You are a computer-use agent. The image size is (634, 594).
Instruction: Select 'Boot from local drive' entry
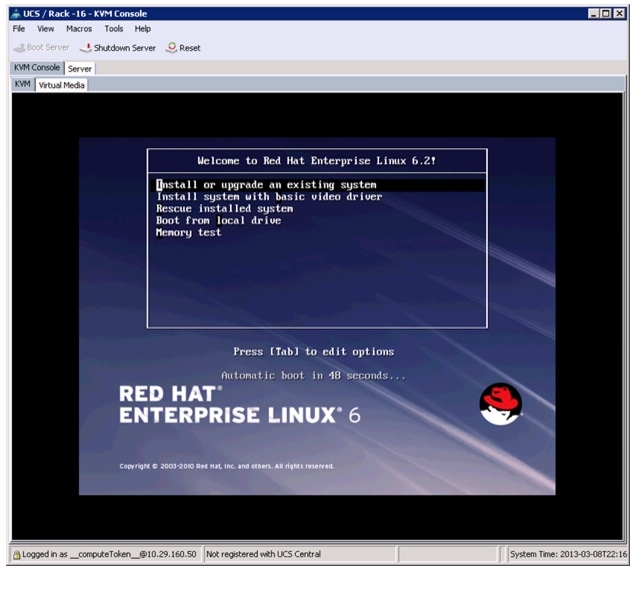click(x=218, y=221)
